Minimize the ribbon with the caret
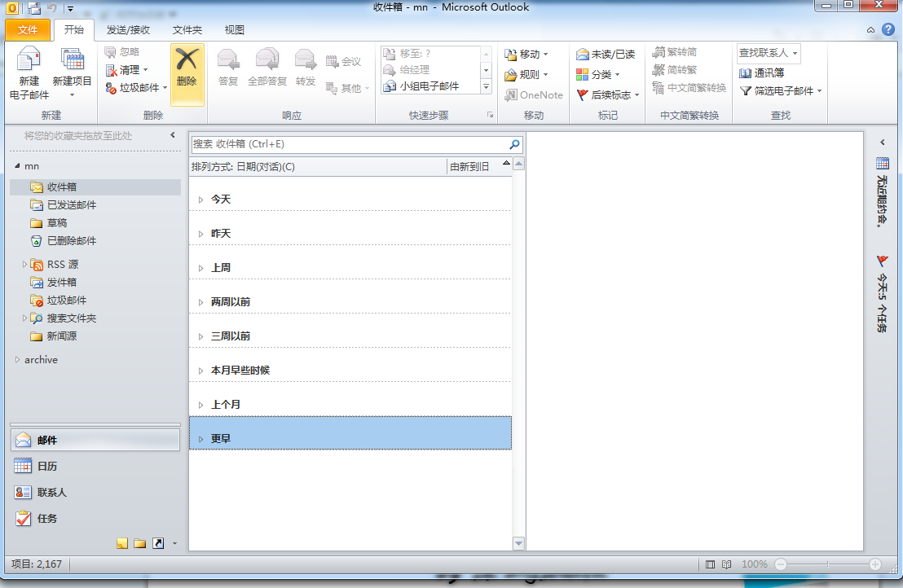 pos(870,30)
